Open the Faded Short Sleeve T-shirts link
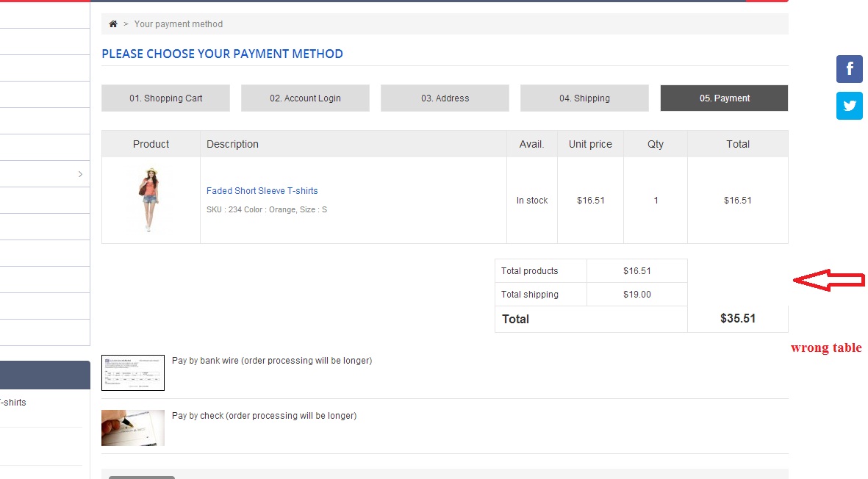This screenshot has width=868, height=479. click(262, 191)
